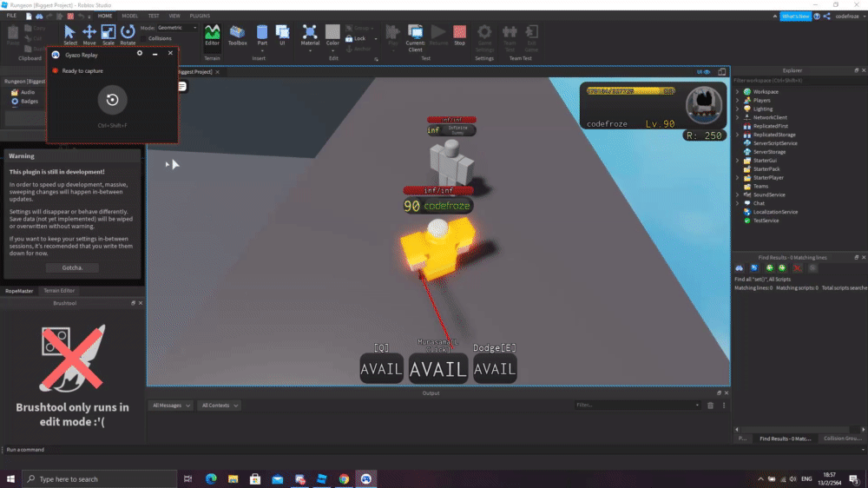Viewport: 868px width, 488px height.
Task: Select ServerStorage in Explorer
Action: (769, 152)
